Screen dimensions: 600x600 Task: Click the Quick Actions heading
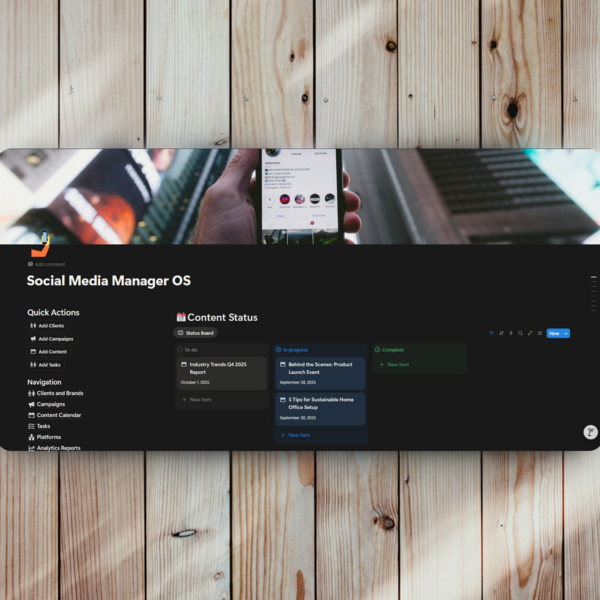point(53,312)
